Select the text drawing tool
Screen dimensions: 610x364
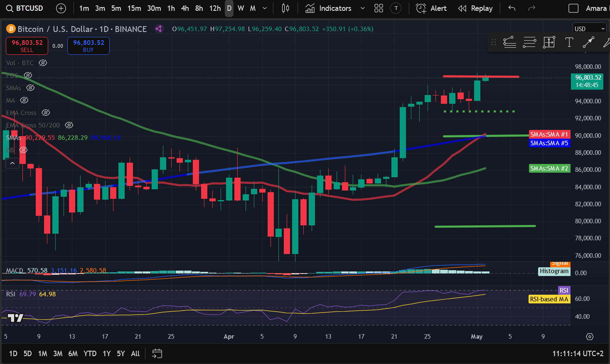pos(569,42)
